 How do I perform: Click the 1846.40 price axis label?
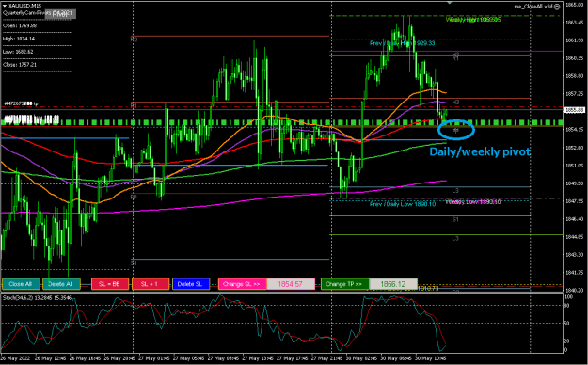tap(574, 218)
